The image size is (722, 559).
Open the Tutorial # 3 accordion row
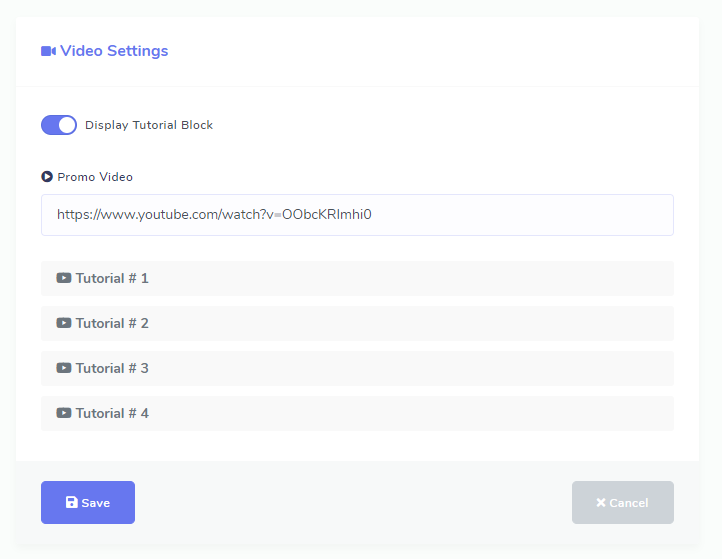click(x=356, y=368)
